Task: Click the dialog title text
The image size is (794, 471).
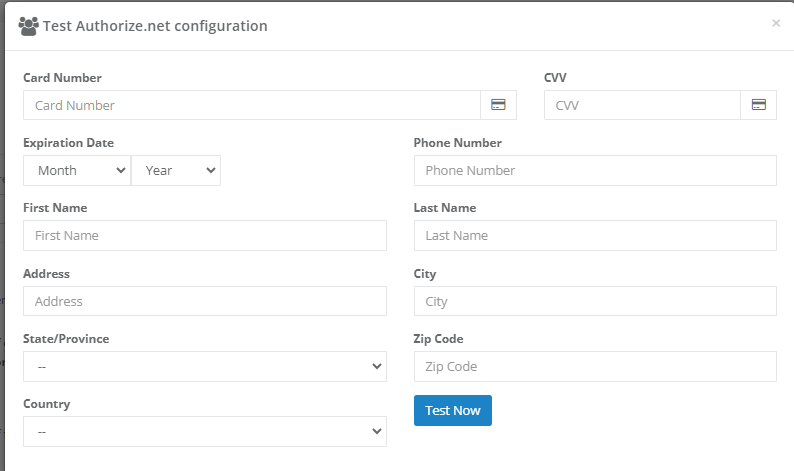Action: [x=155, y=26]
